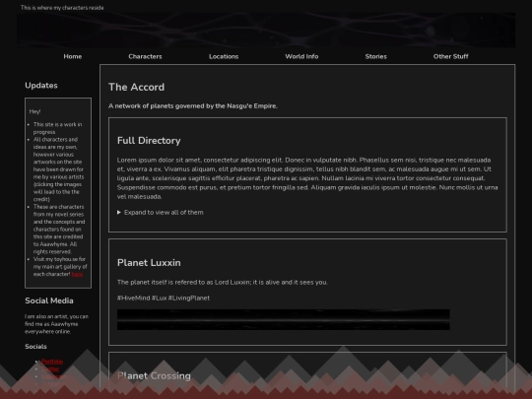
Task: Open the World Info navigation item
Action: click(301, 57)
